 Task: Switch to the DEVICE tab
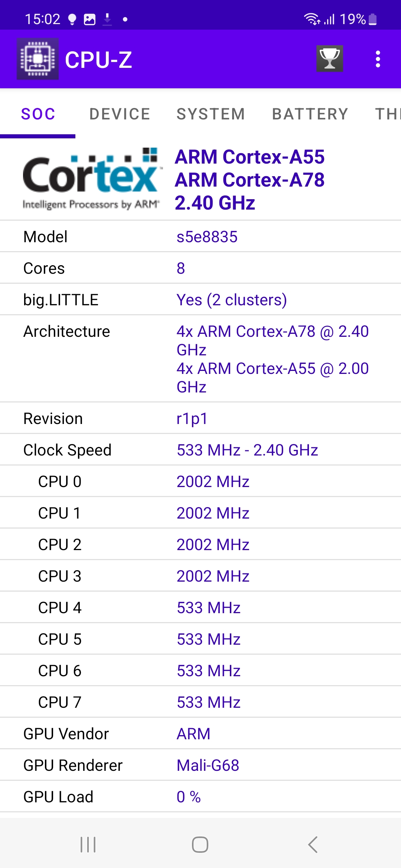coord(120,114)
